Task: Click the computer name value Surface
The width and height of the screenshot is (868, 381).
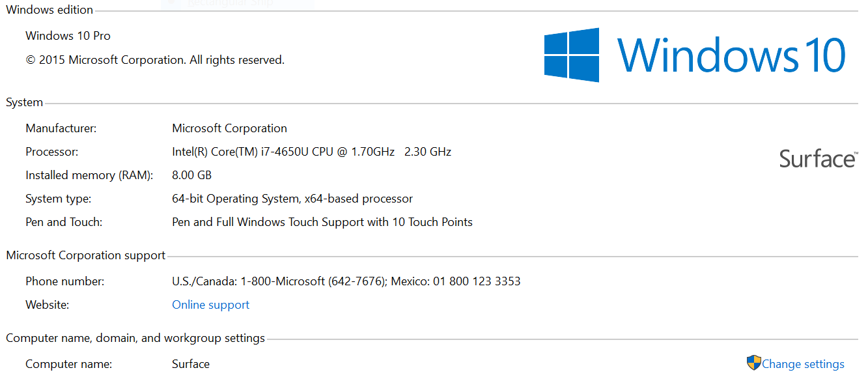Action: point(191,364)
